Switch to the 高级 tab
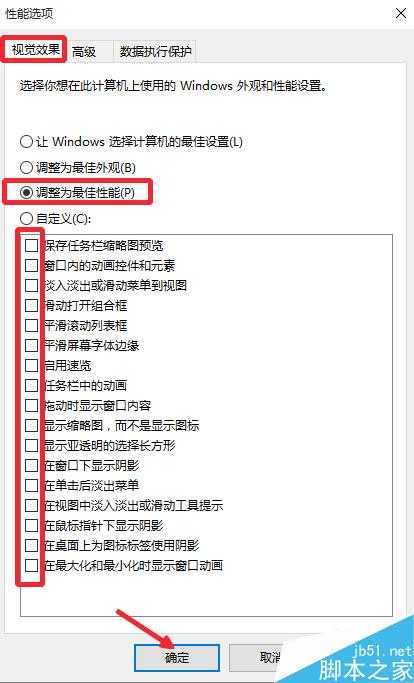Image resolution: width=414 pixels, height=683 pixels. coord(87,51)
